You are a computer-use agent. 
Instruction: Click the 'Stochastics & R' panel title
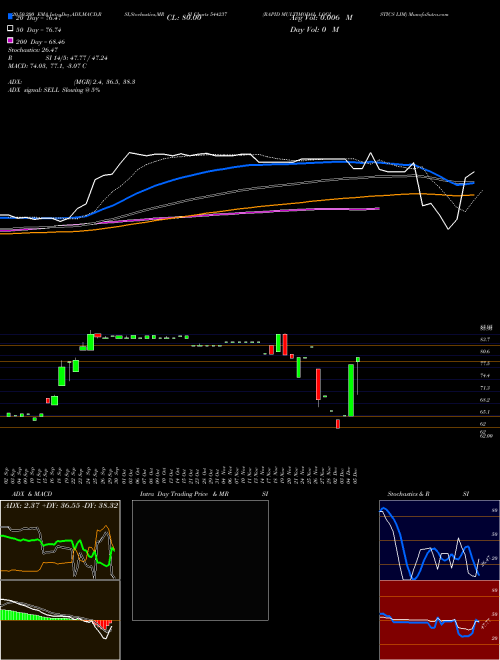point(408,494)
